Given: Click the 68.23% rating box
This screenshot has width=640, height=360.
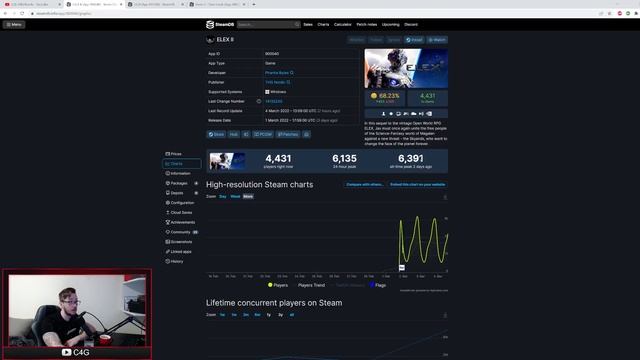Looking at the screenshot, I should 385,98.
